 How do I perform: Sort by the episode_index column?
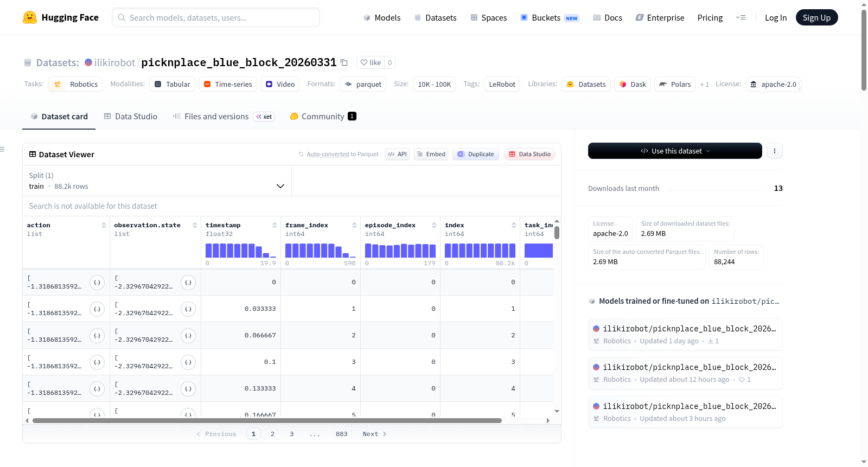(x=434, y=225)
